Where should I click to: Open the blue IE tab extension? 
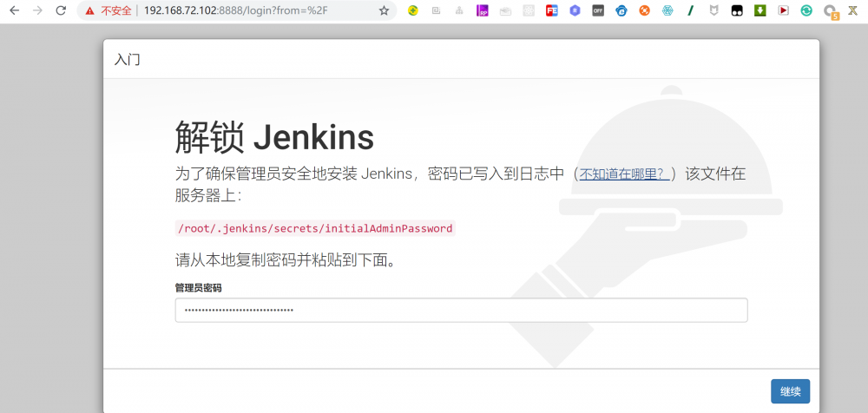click(621, 10)
